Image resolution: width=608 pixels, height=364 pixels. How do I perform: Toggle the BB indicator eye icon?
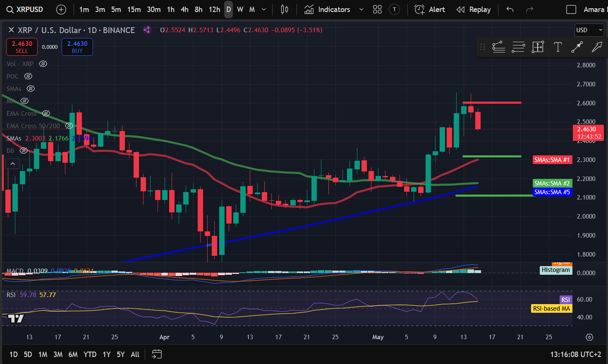tap(24, 150)
